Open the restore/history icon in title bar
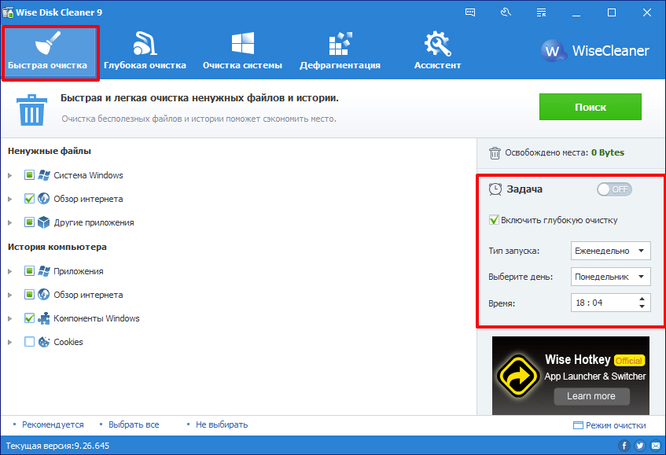This screenshot has height=455, width=666. [x=505, y=12]
